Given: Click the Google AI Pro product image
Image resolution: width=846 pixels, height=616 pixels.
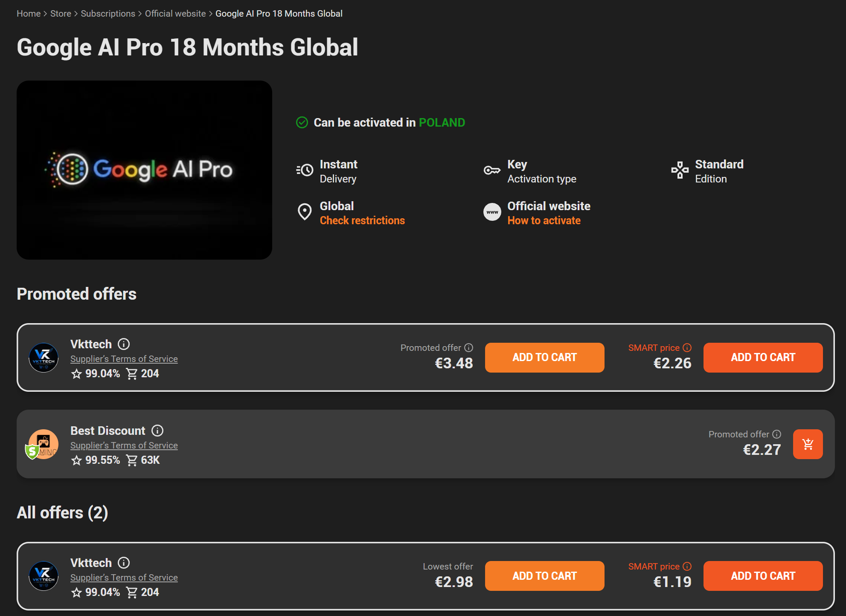Looking at the screenshot, I should (x=144, y=170).
